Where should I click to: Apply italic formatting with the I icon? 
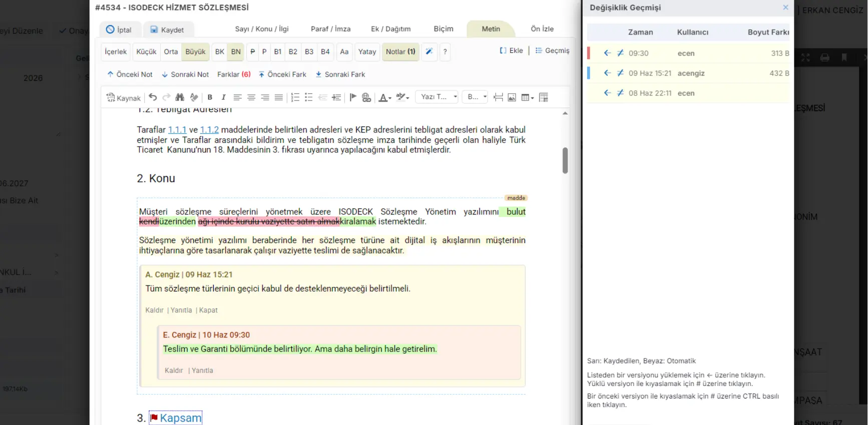(x=223, y=97)
